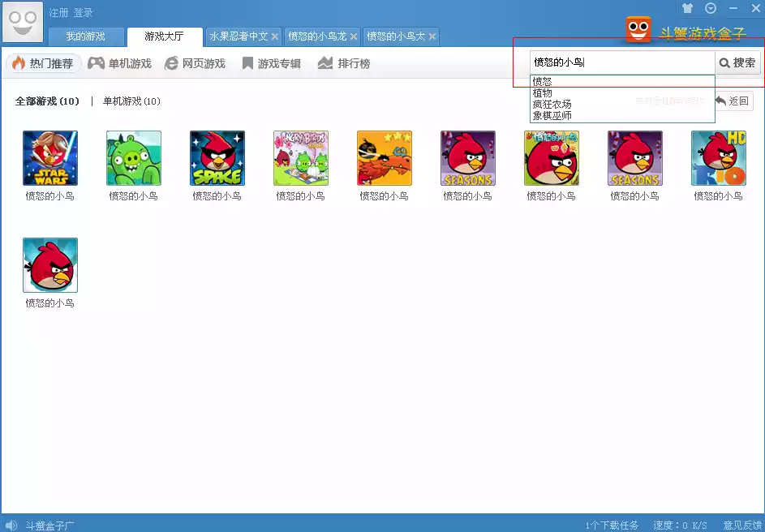Select the 愤怒 suggestion from the search dropdown
This screenshot has width=765, height=532.
pyautogui.click(x=543, y=82)
